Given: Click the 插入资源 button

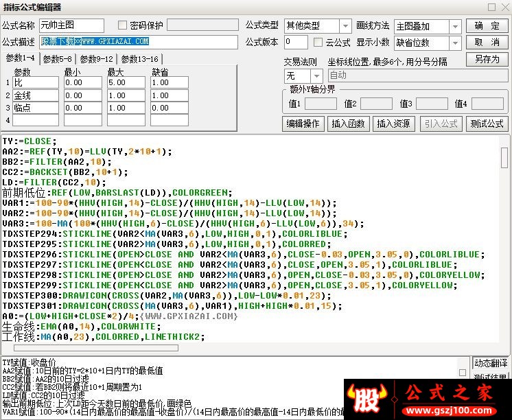Looking at the screenshot, I should point(393,124).
